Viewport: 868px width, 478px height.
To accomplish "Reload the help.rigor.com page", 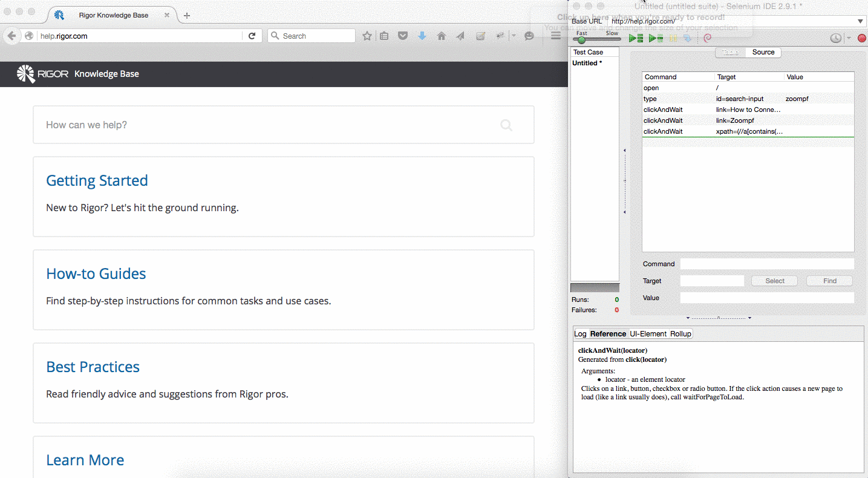I will click(x=252, y=36).
